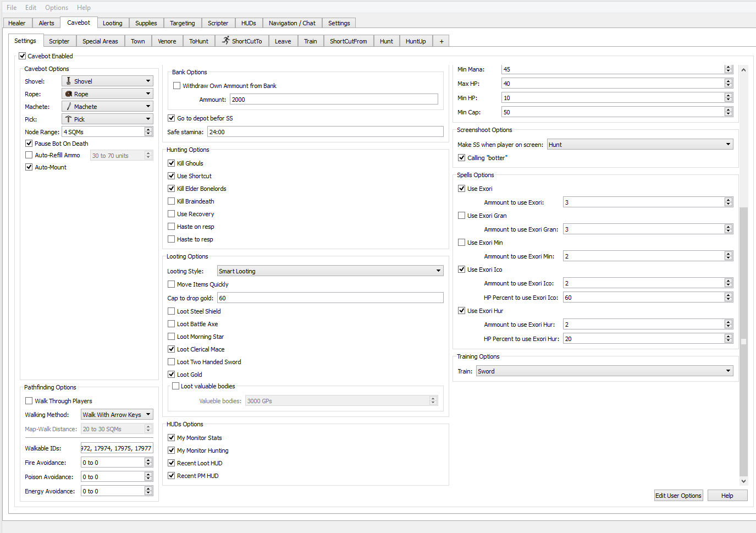The width and height of the screenshot is (756, 533).
Task: Click the pickaxe icon in the Pick selector
Action: [x=69, y=119]
